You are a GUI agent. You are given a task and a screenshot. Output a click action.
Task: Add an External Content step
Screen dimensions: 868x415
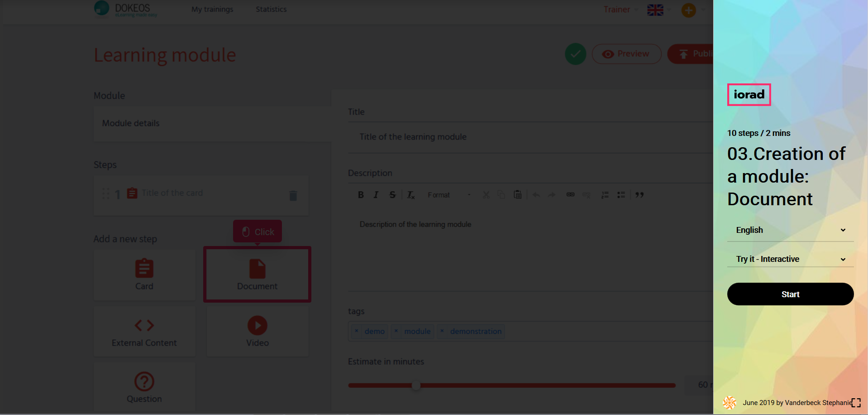tap(144, 332)
